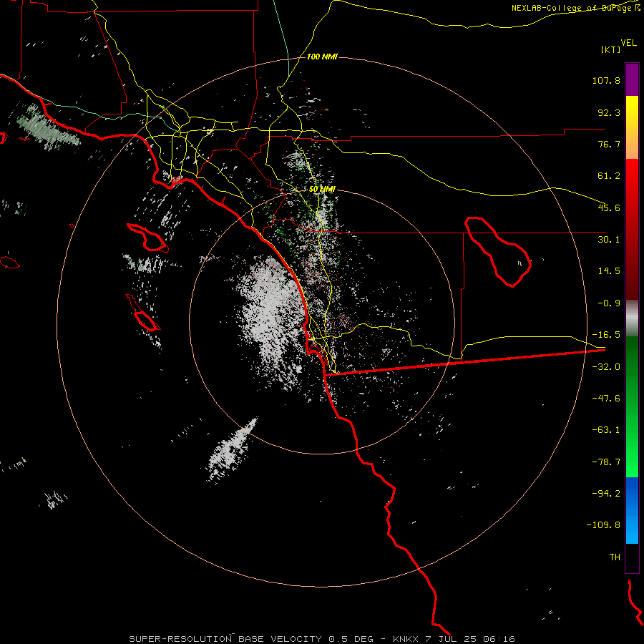The image size is (644, 644).
Task: Click the 92.3 velocity scale value
Action: 609,112
